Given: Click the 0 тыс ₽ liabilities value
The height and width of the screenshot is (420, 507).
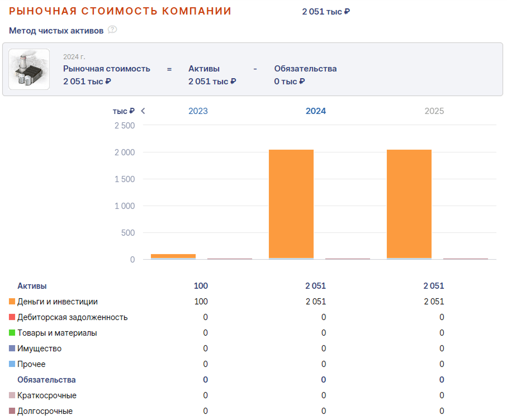Looking at the screenshot, I should pos(290,82).
